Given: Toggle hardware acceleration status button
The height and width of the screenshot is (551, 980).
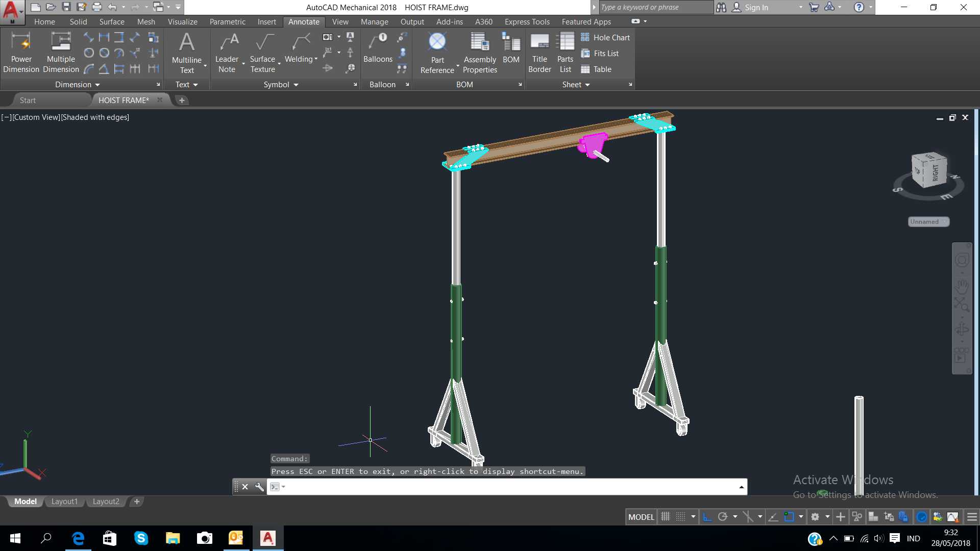Looking at the screenshot, I should (x=922, y=517).
